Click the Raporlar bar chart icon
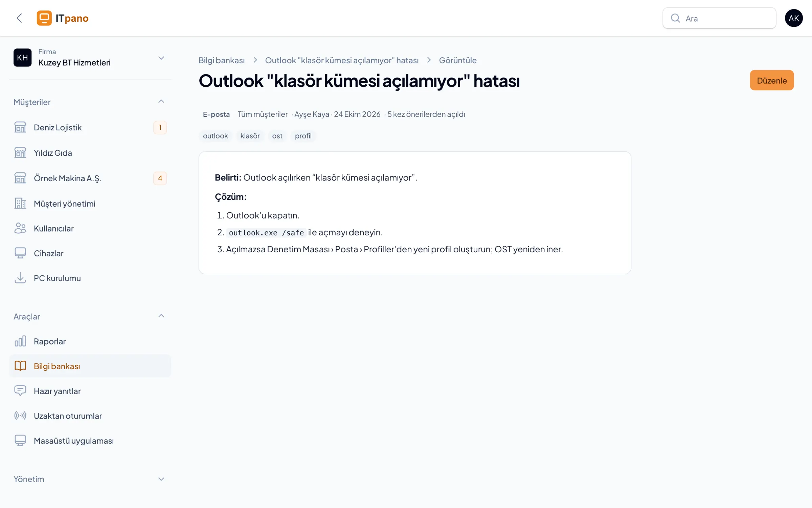The width and height of the screenshot is (812, 508). (x=20, y=341)
